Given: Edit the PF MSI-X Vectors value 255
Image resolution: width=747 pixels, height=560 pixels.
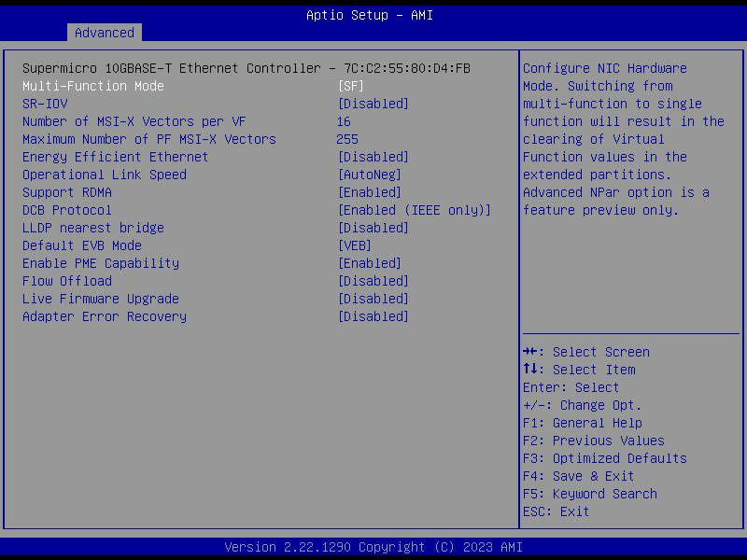Looking at the screenshot, I should (347, 139).
